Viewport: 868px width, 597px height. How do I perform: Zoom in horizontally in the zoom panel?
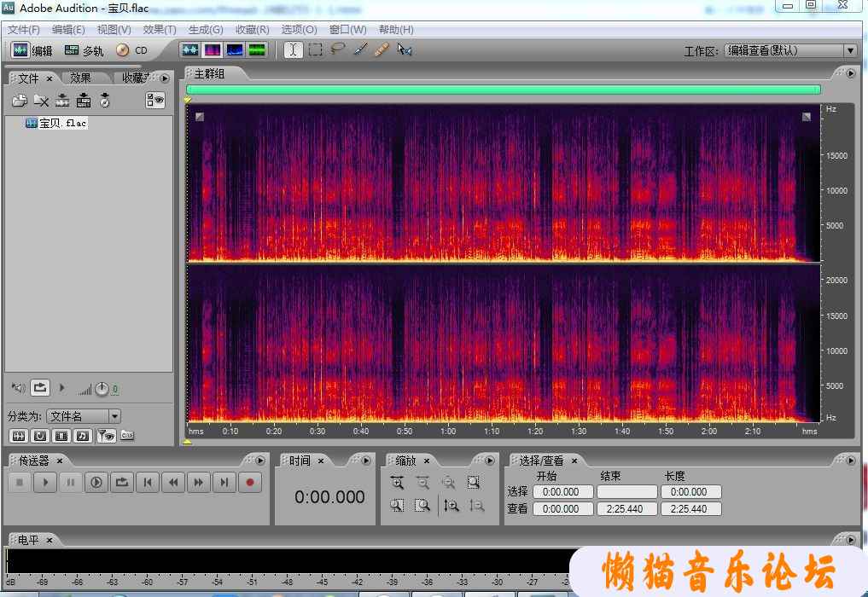[397, 483]
